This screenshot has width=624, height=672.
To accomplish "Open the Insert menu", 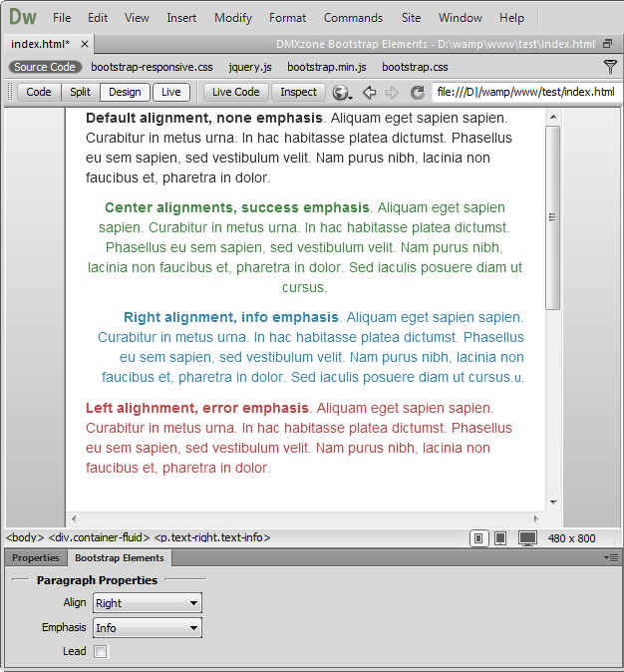I will (181, 18).
